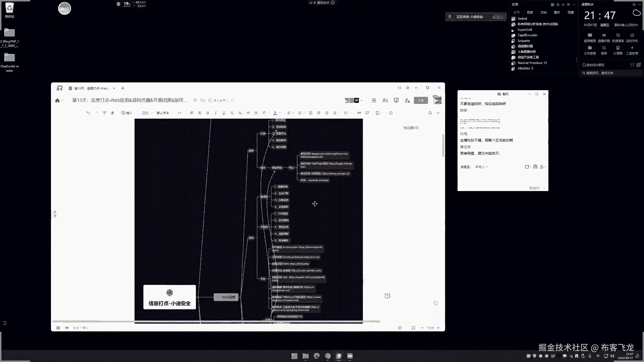Expand the 正文 paragraph style dropdown
644x362 pixels.
[146, 113]
